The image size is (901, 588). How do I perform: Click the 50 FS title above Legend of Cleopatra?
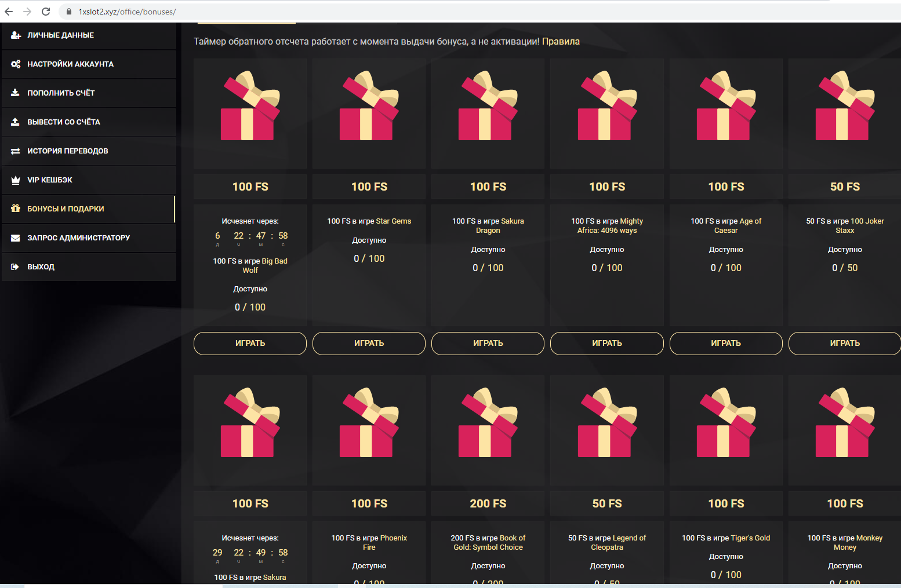click(x=607, y=504)
